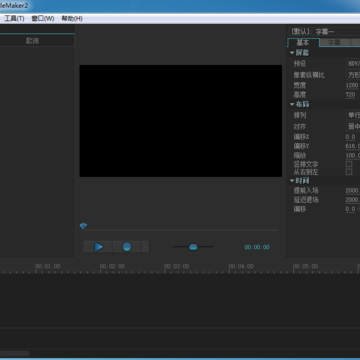
Task: Open the 像素纵横比 dropdown
Action: 353,75
